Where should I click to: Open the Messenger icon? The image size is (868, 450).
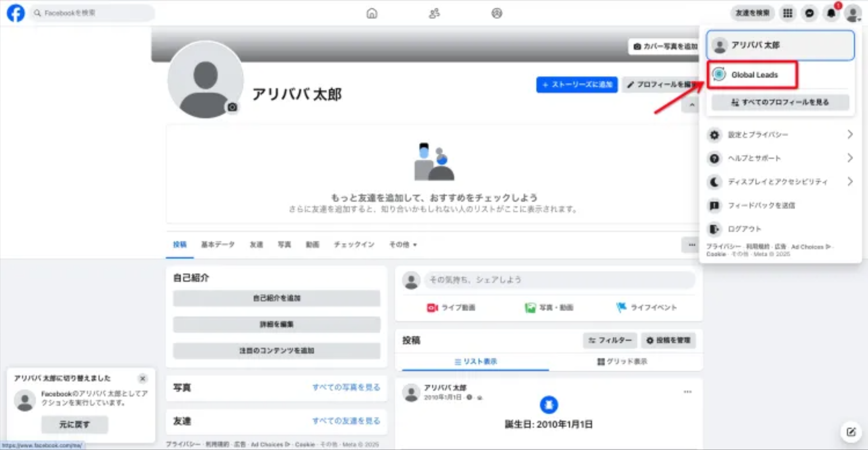pos(809,13)
